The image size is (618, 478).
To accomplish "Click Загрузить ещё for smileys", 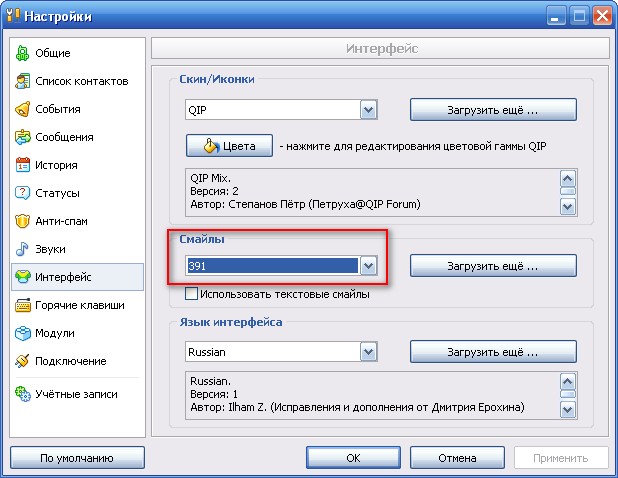I will [493, 266].
